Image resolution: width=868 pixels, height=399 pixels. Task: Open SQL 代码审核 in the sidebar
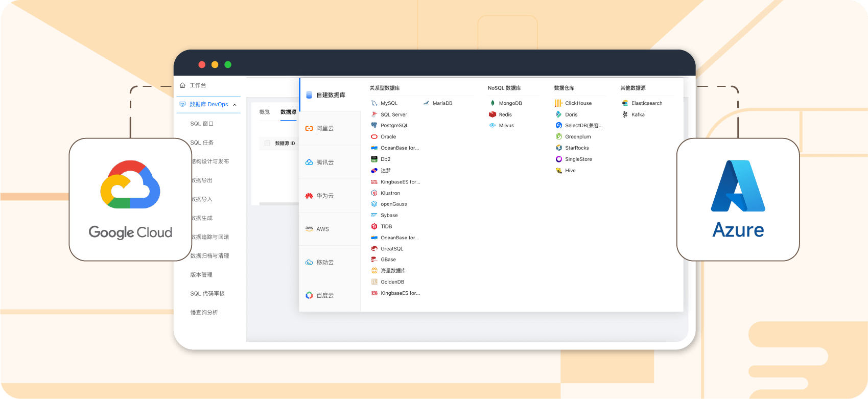point(207,294)
